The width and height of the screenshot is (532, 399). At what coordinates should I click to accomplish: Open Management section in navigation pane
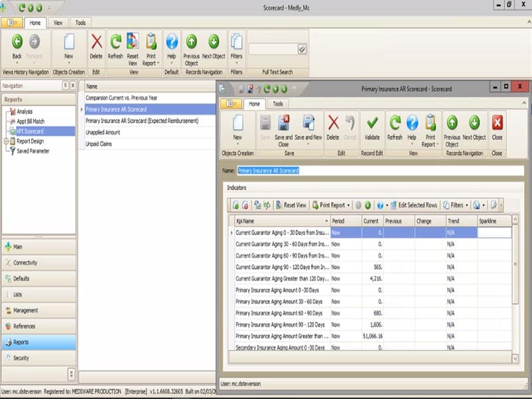(x=38, y=311)
